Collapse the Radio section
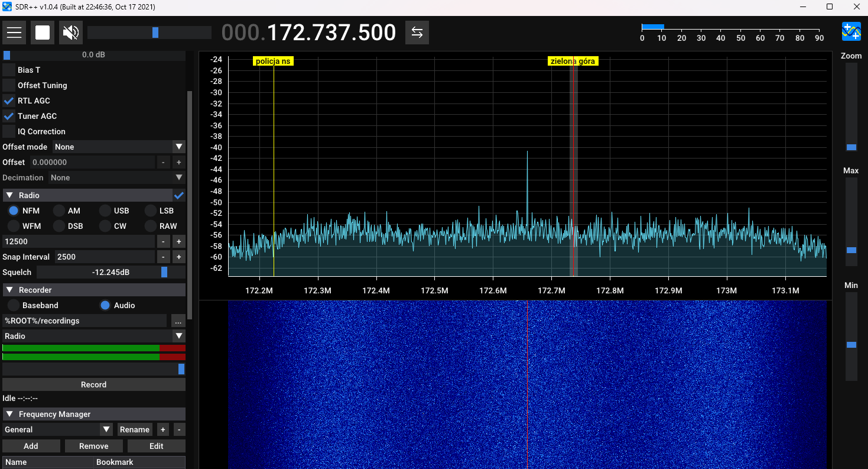Viewport: 868px width, 469px height. point(9,195)
